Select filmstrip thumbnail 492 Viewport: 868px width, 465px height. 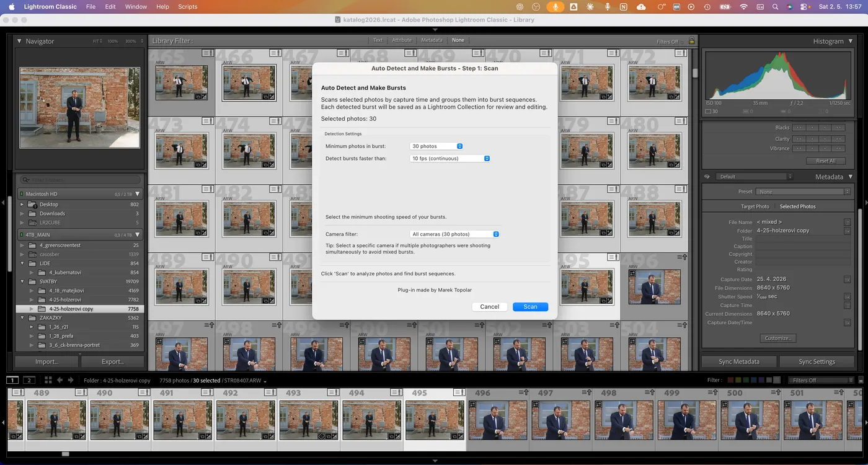click(245, 419)
